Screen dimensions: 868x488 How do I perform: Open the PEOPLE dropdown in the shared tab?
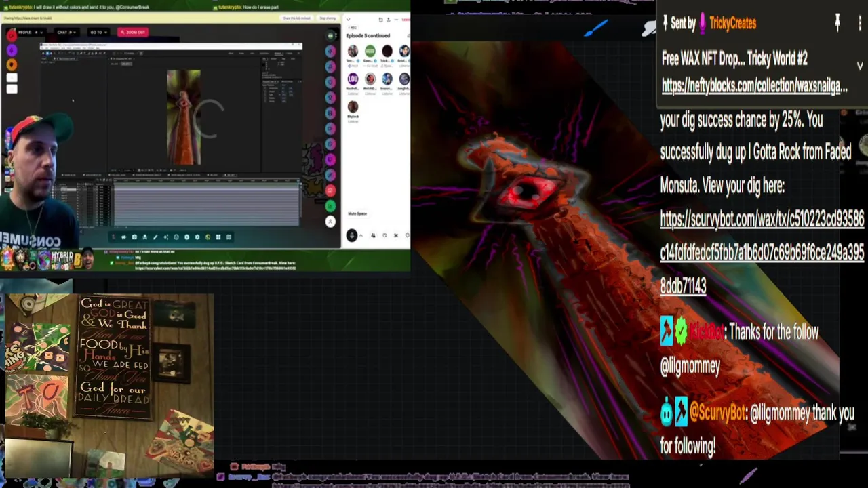click(x=31, y=32)
